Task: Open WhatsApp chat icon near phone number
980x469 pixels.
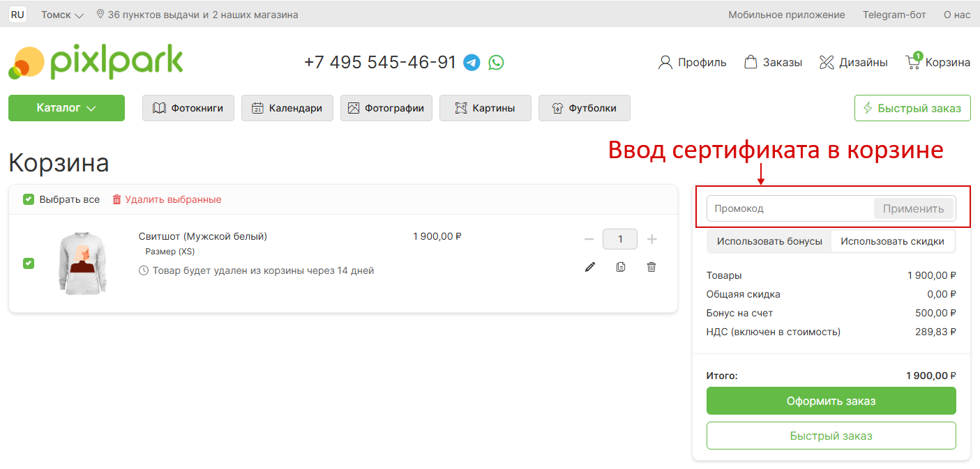Action: pyautogui.click(x=496, y=63)
